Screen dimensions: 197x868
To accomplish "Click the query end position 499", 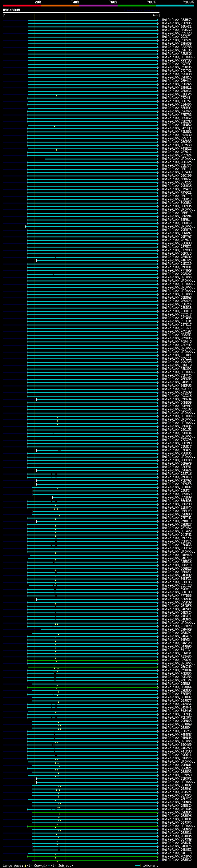I will 155,15.
